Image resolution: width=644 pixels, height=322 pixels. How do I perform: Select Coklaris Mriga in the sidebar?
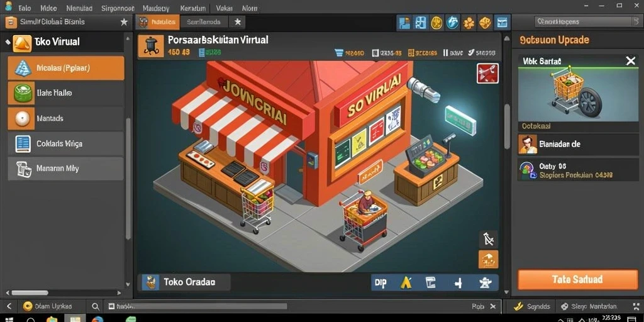coord(65,144)
